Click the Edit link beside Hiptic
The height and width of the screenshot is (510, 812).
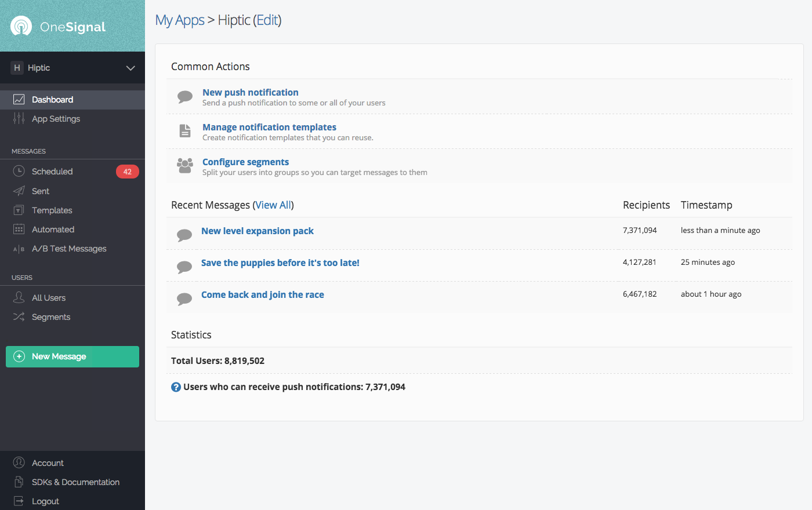(267, 20)
